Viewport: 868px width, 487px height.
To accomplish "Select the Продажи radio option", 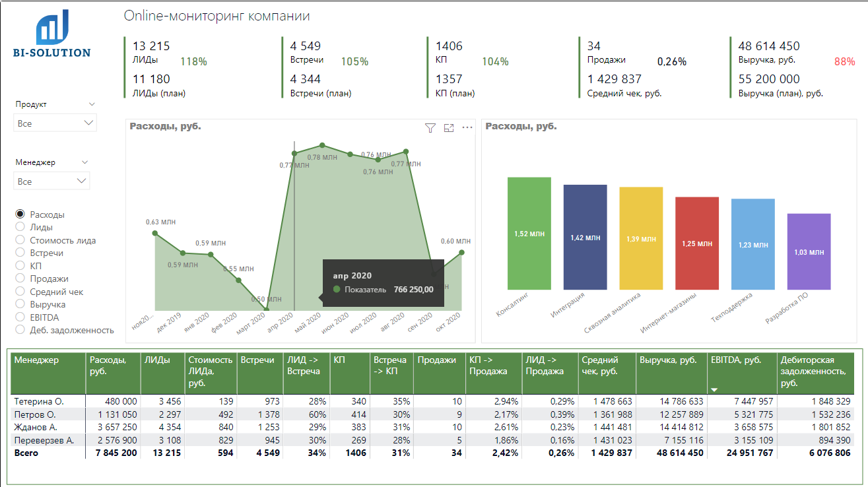I will [x=20, y=278].
